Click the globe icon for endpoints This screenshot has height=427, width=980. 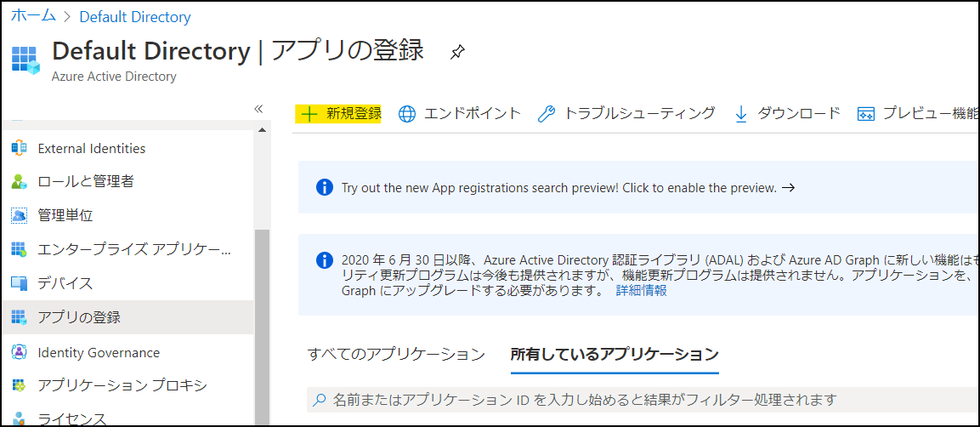pos(407,115)
